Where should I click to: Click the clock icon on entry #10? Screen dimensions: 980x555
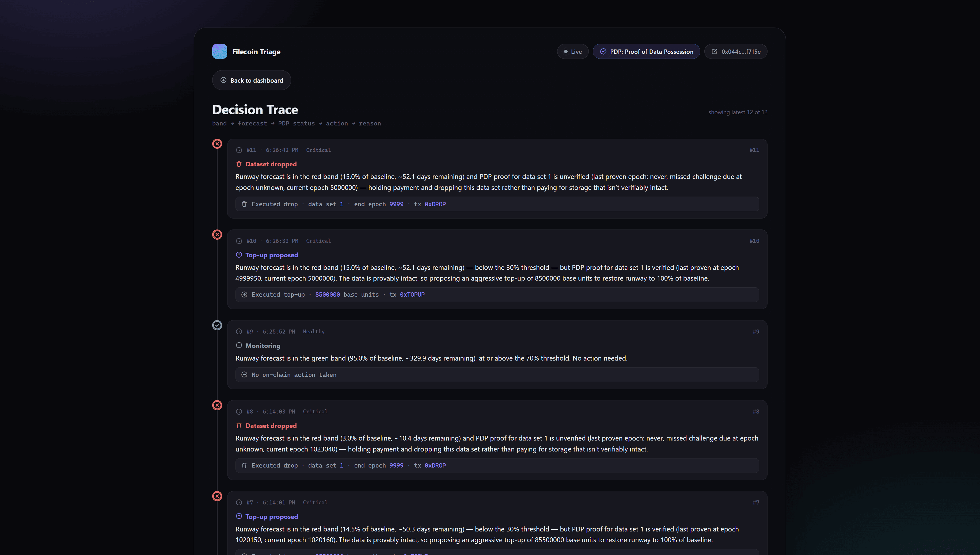239,241
